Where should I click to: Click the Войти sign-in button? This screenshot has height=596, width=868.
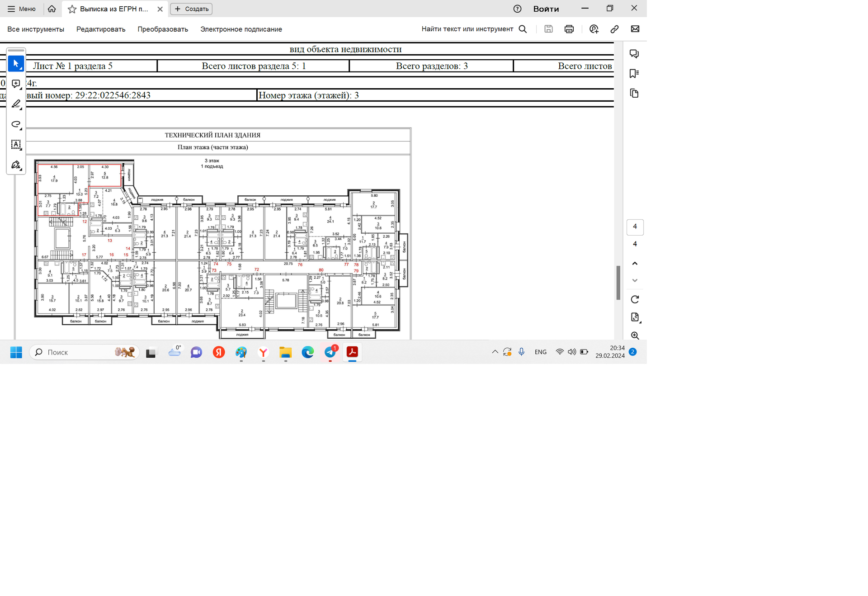tap(546, 9)
